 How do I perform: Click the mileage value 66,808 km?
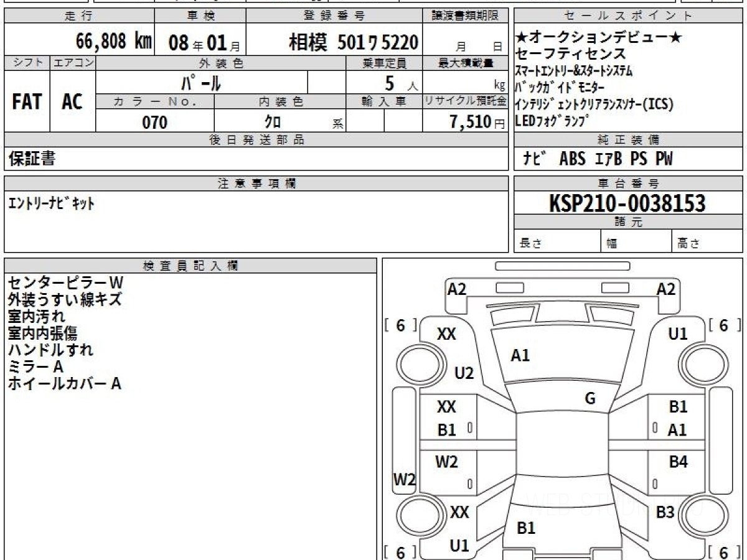[x=114, y=42]
